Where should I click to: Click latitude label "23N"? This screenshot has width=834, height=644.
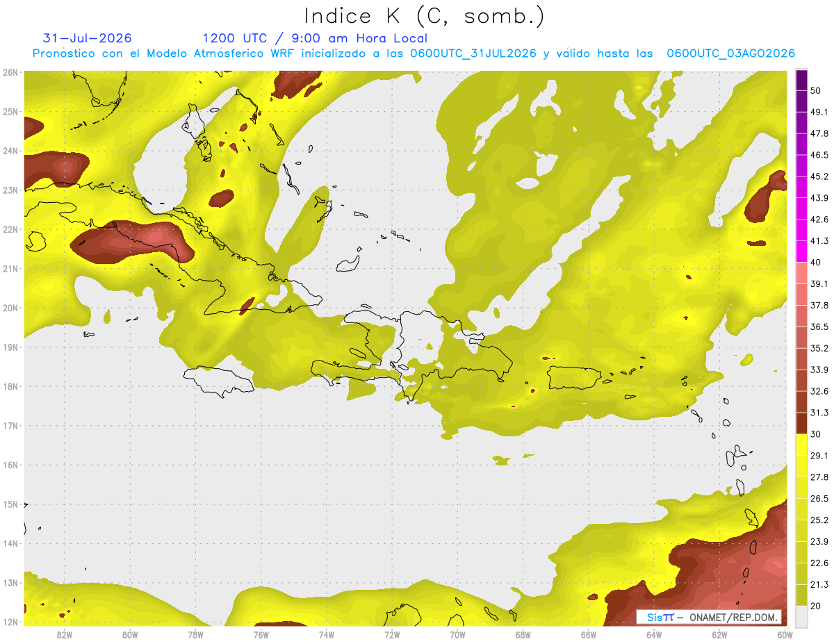10,190
